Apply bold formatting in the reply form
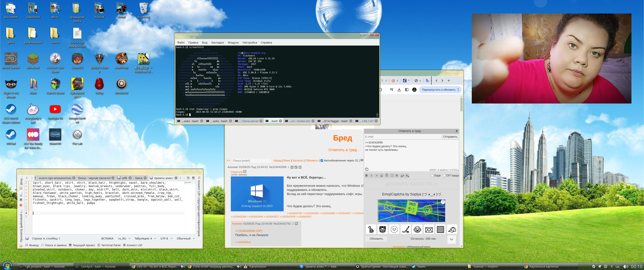Viewport: 644px width, 270px height. click(x=367, y=175)
